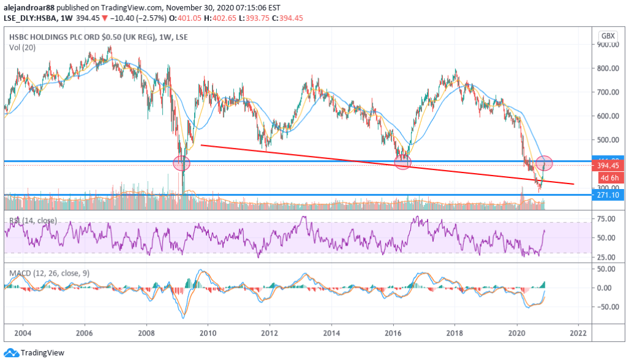Screen dimensions: 629x364
Task: Select the pink circle marker at the 2009 low
Action: tap(182, 163)
